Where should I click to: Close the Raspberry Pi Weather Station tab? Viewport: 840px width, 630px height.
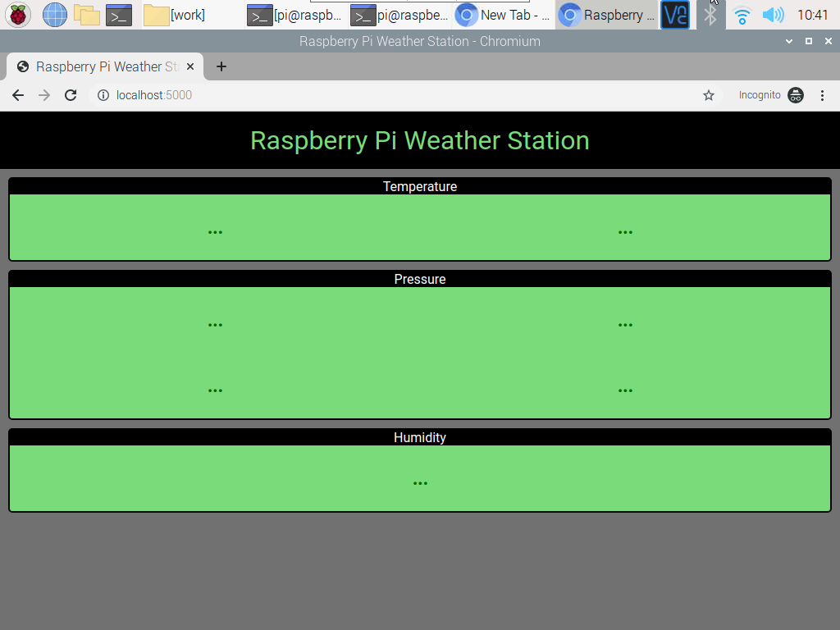click(190, 66)
